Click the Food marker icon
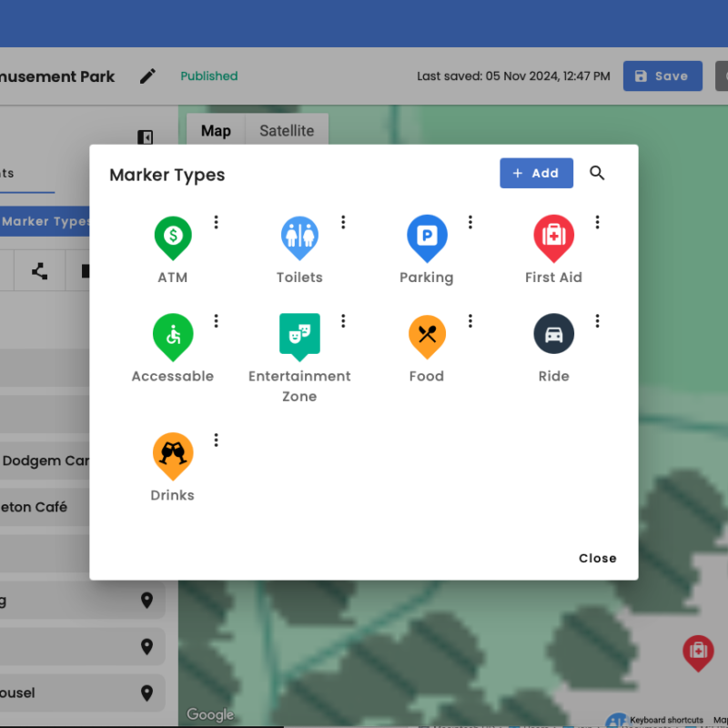This screenshot has height=728, width=728. [x=427, y=335]
